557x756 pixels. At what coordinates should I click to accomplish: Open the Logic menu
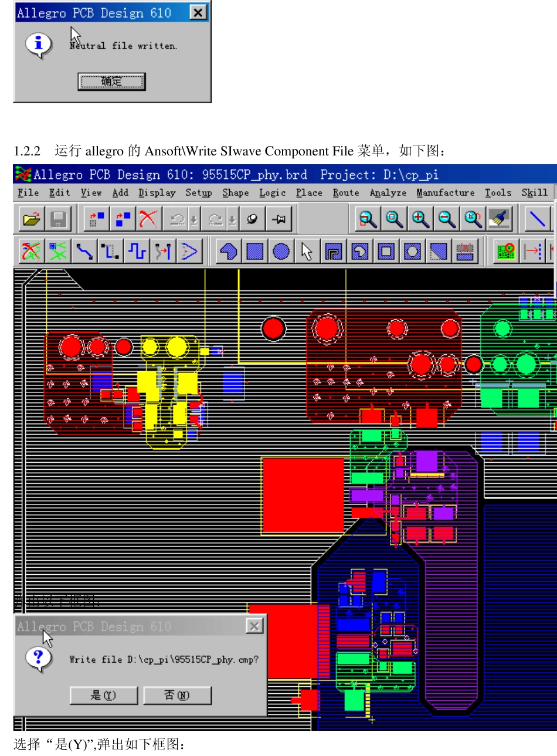[x=273, y=193]
